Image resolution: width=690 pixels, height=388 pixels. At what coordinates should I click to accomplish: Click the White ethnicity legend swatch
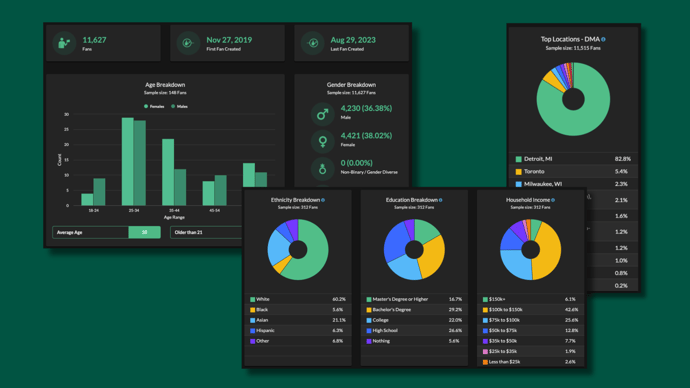pos(253,300)
